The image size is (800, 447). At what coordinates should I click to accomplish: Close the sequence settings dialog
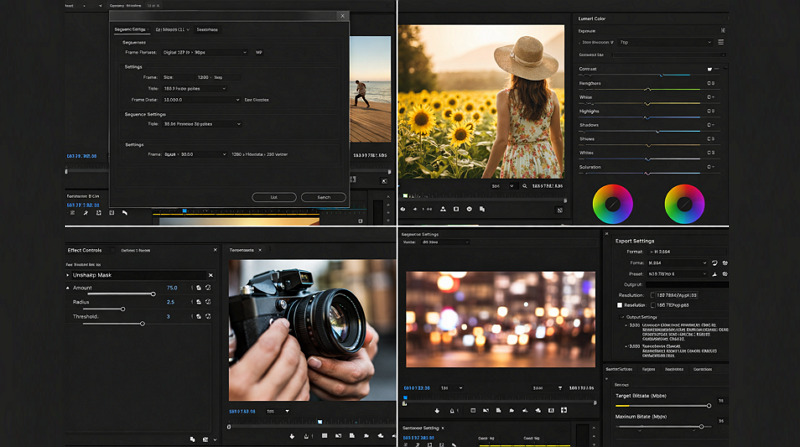tap(342, 16)
